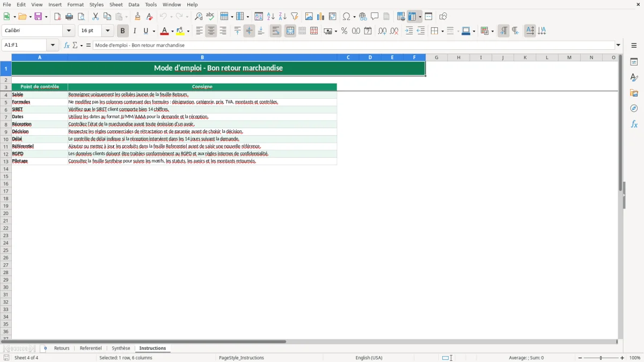Toggle Align Left

(199, 31)
